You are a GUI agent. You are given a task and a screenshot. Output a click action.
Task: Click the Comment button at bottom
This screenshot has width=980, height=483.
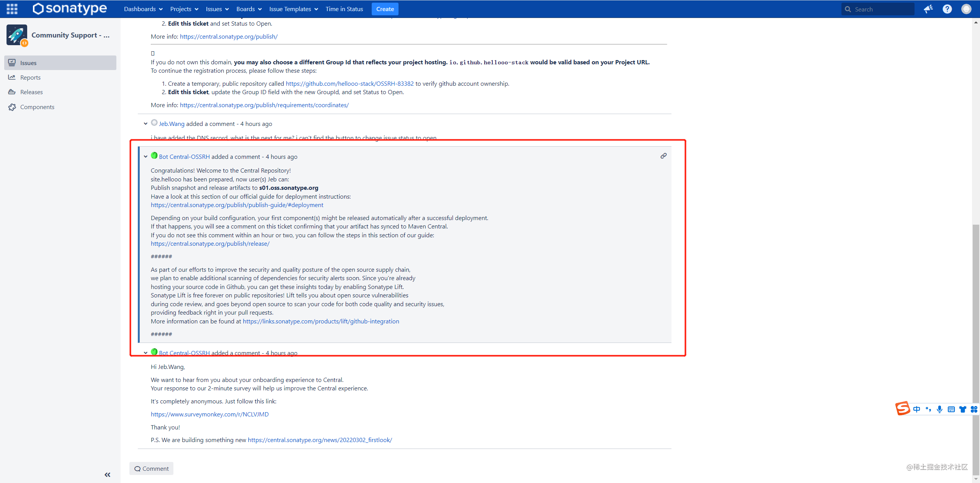point(152,468)
